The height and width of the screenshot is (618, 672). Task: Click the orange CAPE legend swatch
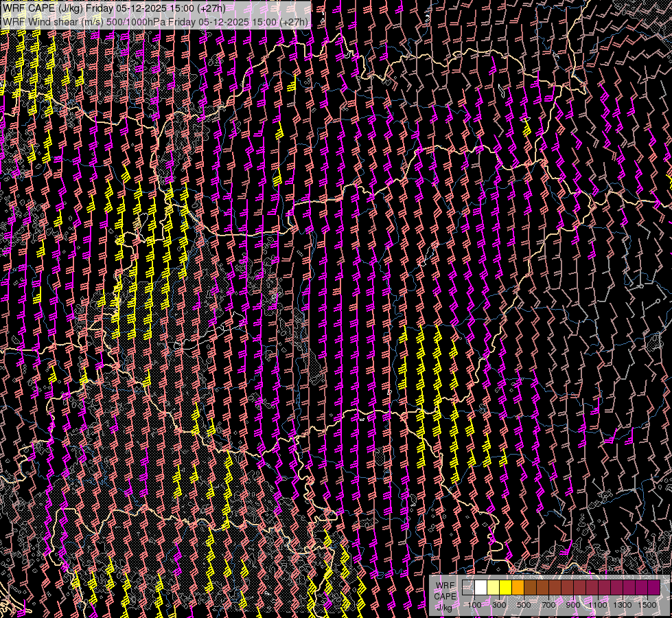click(518, 588)
